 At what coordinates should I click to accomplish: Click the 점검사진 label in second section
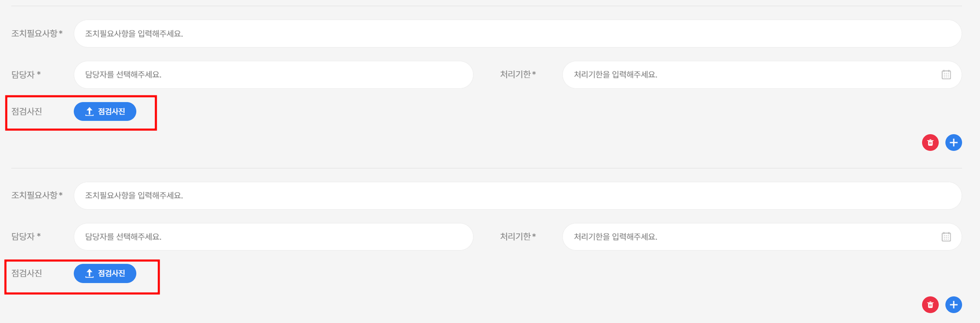(27, 273)
